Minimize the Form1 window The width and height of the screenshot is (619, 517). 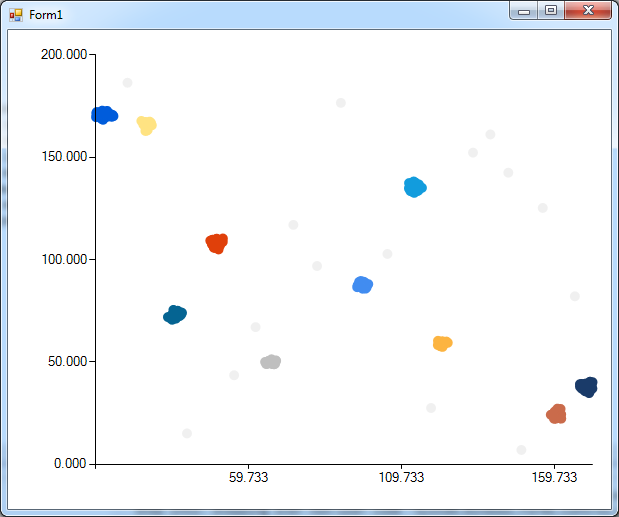click(524, 10)
